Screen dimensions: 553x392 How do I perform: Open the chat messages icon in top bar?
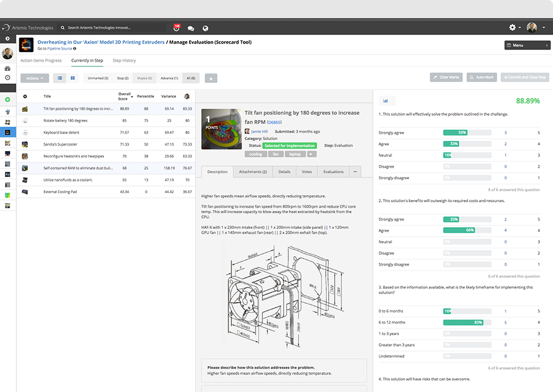point(191,28)
